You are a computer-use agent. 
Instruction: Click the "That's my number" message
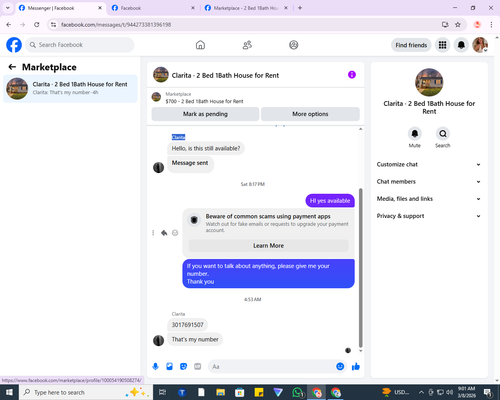pyautogui.click(x=195, y=339)
